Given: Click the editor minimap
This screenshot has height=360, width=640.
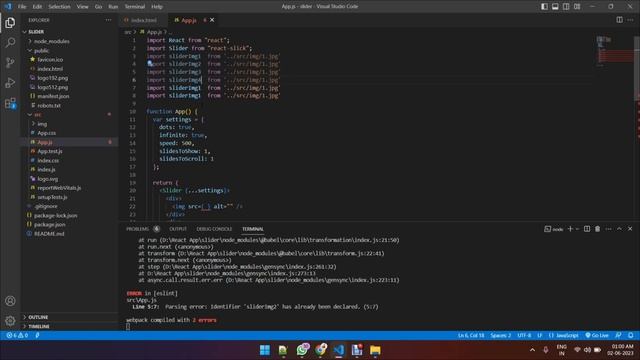Looking at the screenshot, I should pos(614,51).
